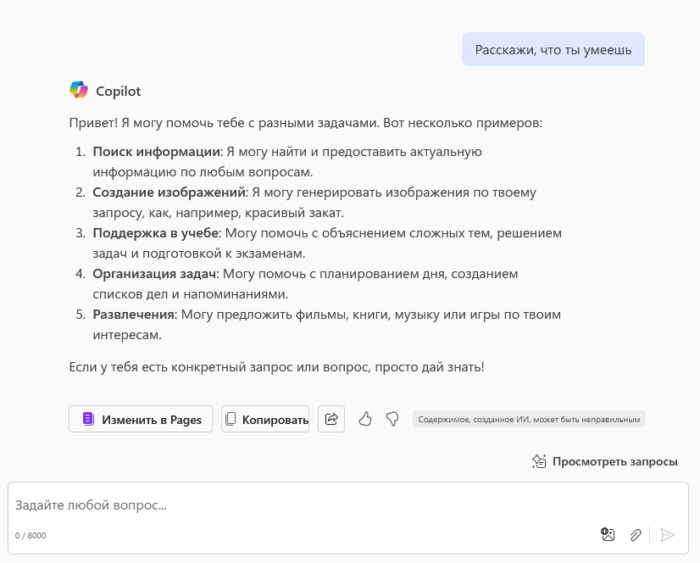Click the greeting line "Привет! Я могу помочь..."
The image size is (700, 563).
point(306,123)
